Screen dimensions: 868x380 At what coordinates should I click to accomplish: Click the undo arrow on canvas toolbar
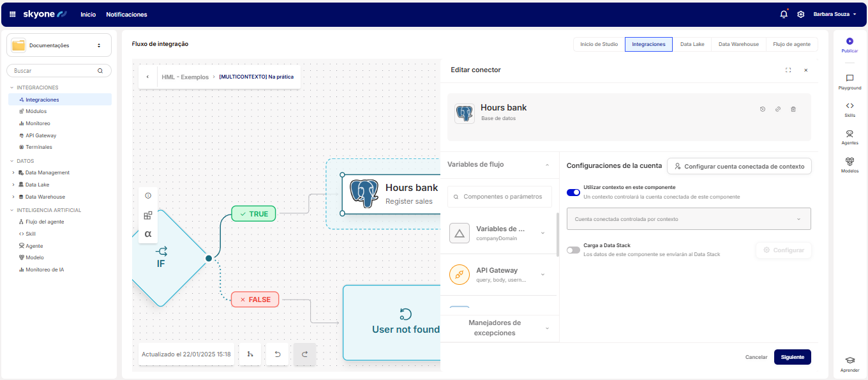[277, 354]
